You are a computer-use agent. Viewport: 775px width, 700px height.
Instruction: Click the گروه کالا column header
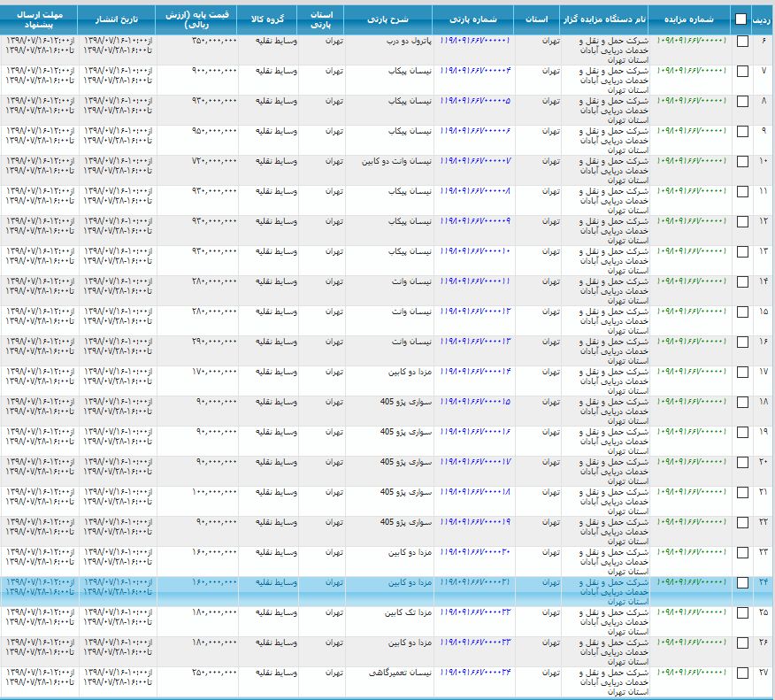tap(267, 19)
